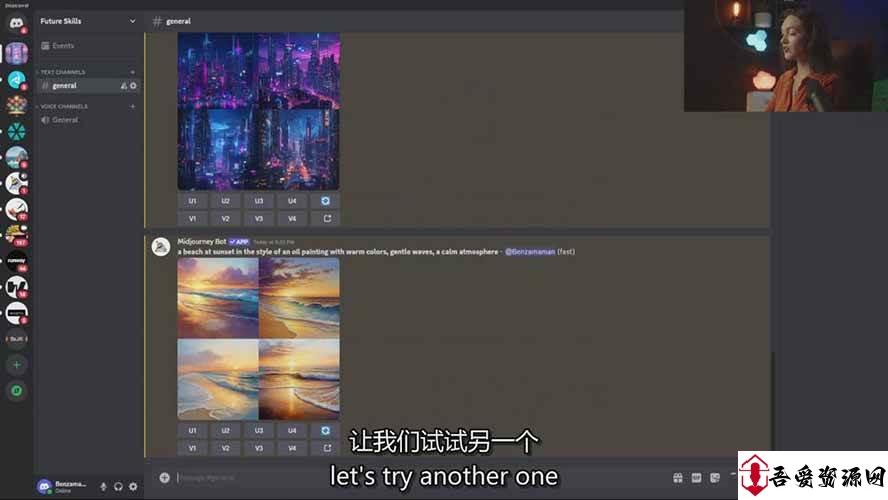Collapse the Text Channels category
Image resolution: width=888 pixels, height=500 pixels.
click(x=62, y=72)
